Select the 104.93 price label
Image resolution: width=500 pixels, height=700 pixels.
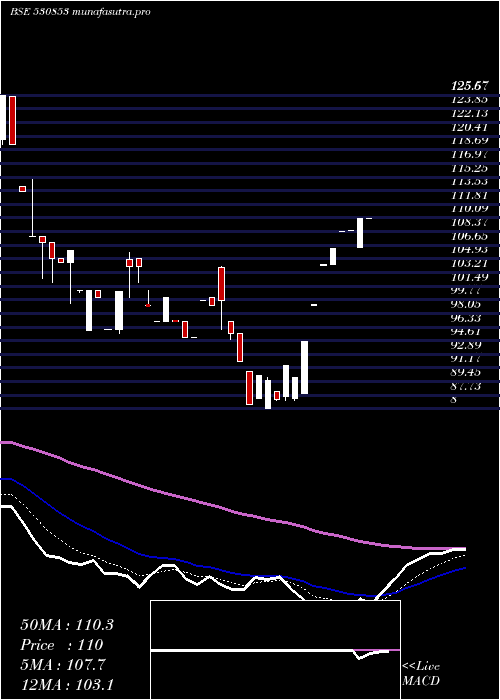pyautogui.click(x=470, y=250)
